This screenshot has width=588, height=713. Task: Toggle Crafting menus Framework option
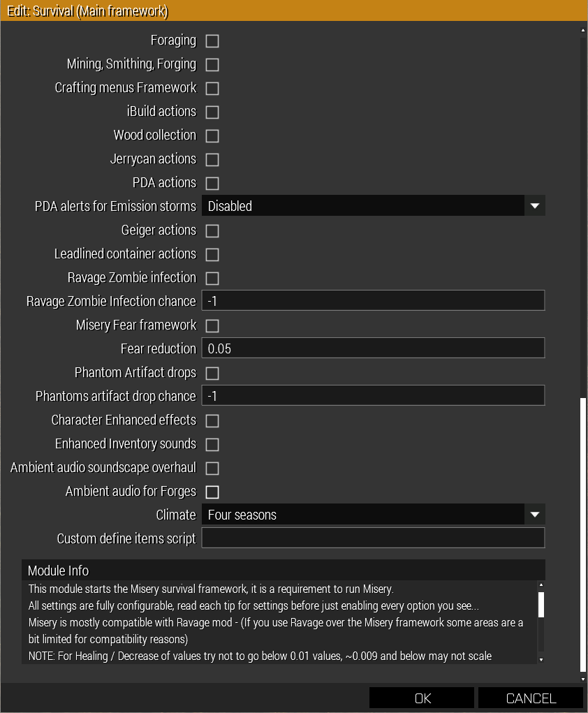tap(212, 89)
